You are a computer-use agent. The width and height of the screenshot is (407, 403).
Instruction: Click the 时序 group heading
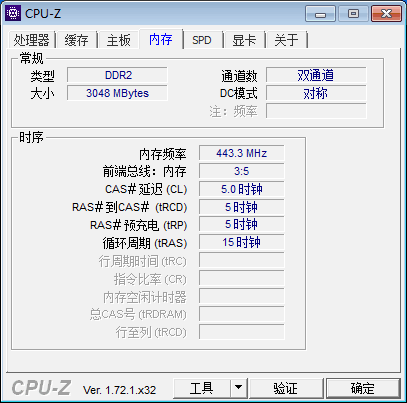click(31, 137)
